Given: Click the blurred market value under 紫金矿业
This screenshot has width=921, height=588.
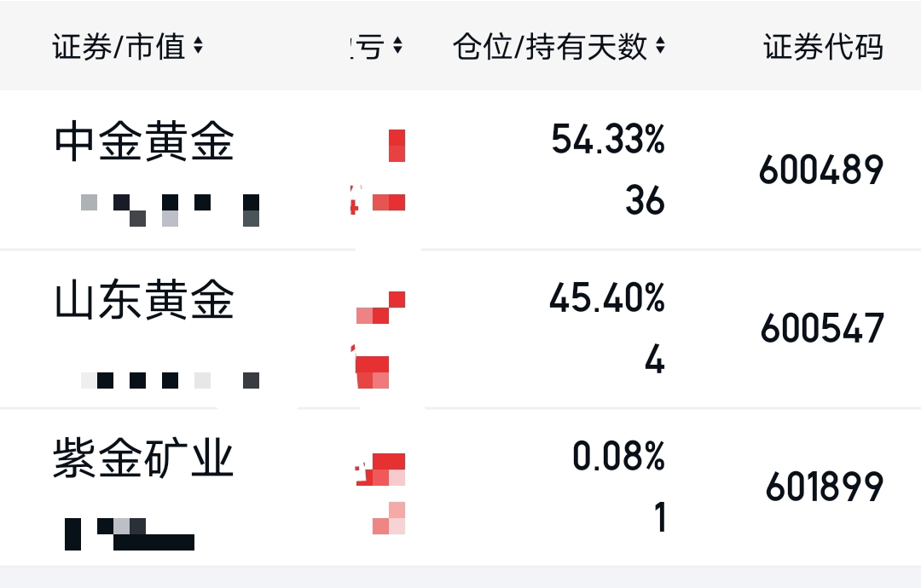Looking at the screenshot, I should 130,534.
